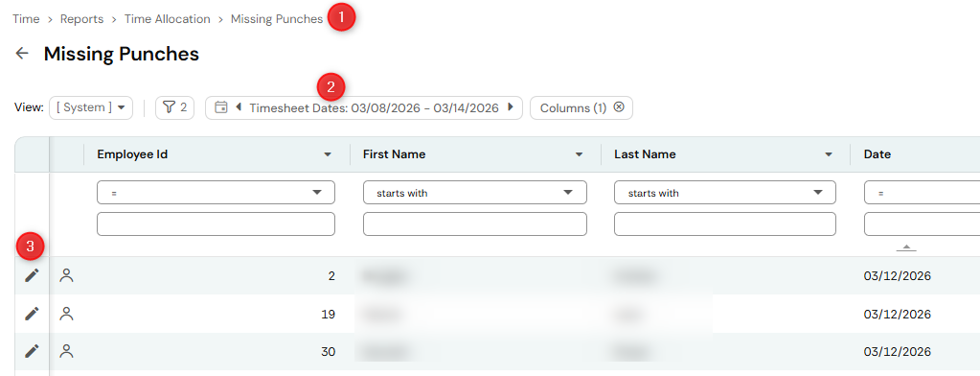
Task: Open employee profile icon for employee 2
Action: [x=66, y=275]
